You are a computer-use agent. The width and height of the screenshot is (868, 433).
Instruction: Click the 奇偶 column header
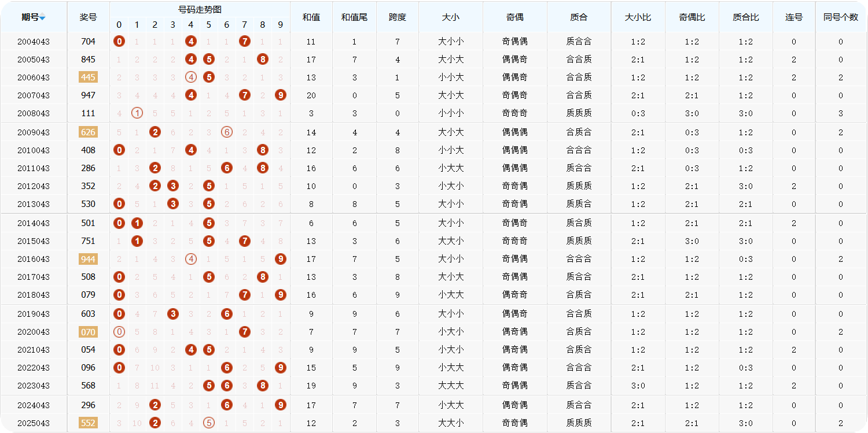(514, 17)
